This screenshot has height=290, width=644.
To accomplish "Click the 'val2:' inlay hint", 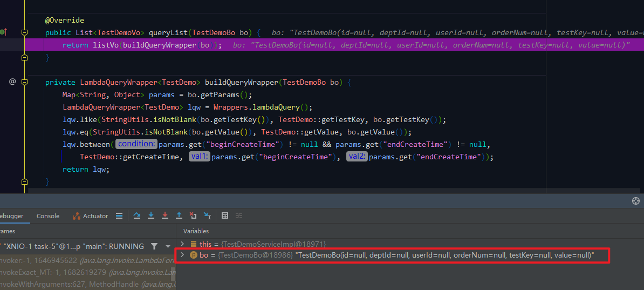I will pos(357,157).
